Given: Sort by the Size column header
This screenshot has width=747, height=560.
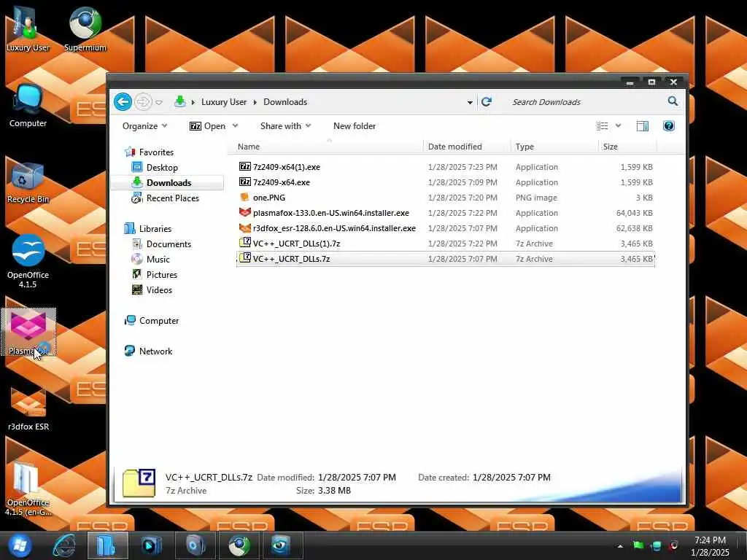Looking at the screenshot, I should click(628, 147).
